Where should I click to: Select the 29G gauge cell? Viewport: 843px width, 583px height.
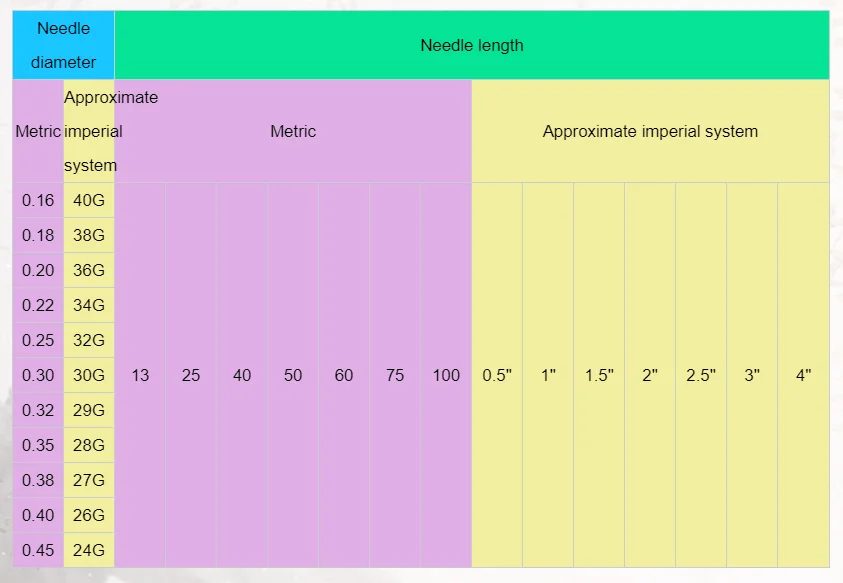[89, 410]
